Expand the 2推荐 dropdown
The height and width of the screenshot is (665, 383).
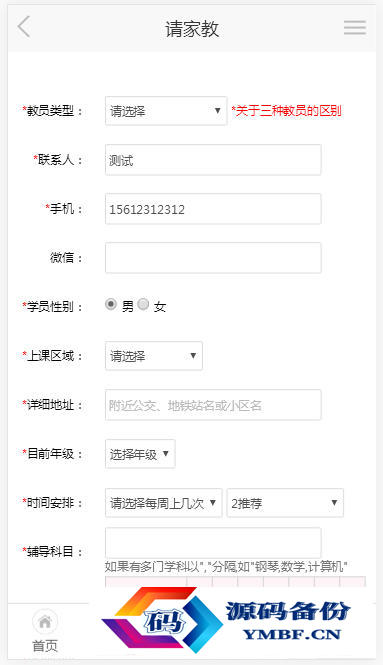coord(285,503)
